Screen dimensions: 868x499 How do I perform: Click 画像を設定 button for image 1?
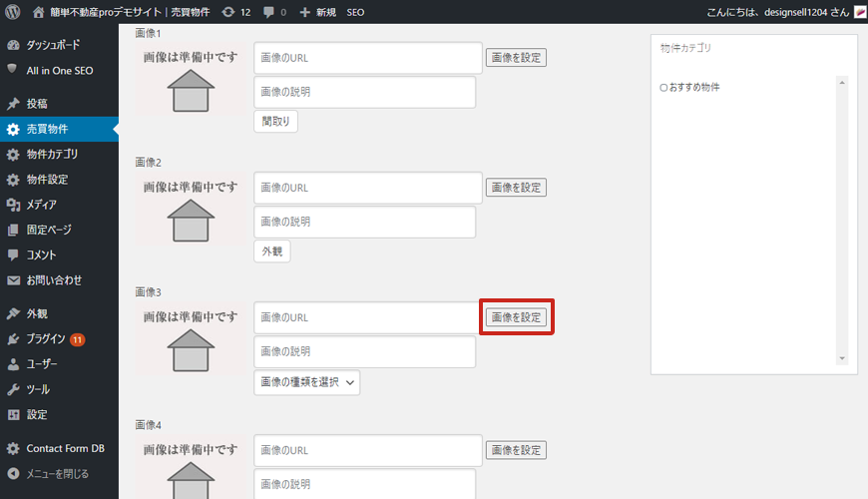coord(516,58)
